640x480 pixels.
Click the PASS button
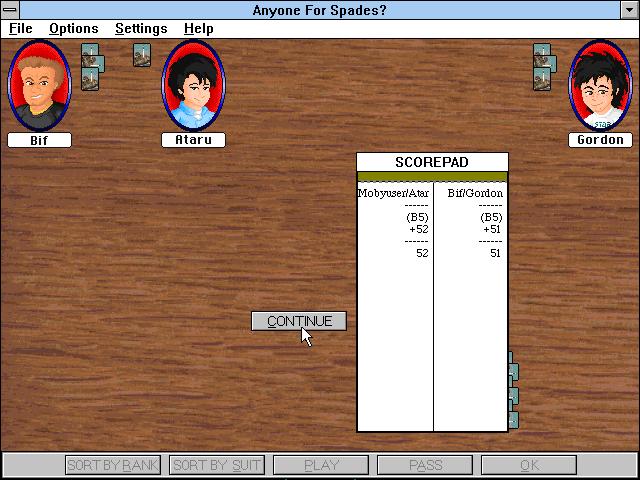425,465
